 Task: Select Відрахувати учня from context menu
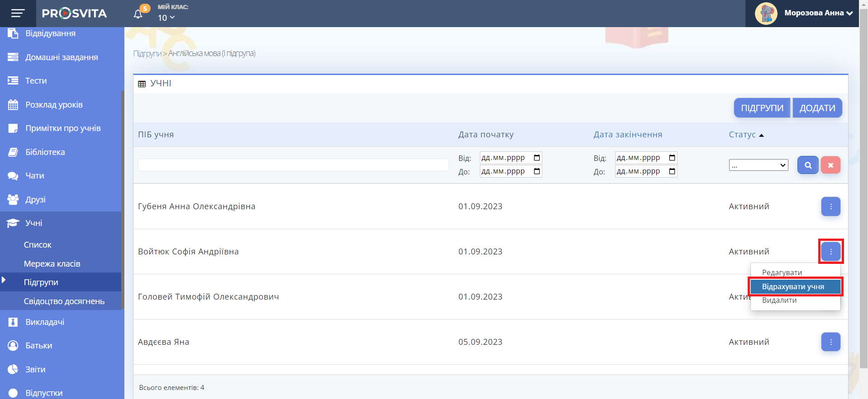[795, 287]
